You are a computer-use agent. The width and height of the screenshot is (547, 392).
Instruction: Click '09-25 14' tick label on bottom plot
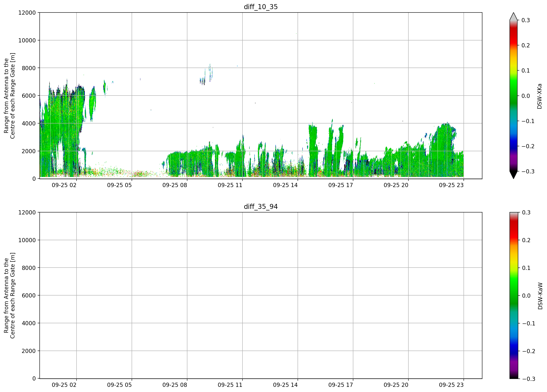click(x=285, y=385)
